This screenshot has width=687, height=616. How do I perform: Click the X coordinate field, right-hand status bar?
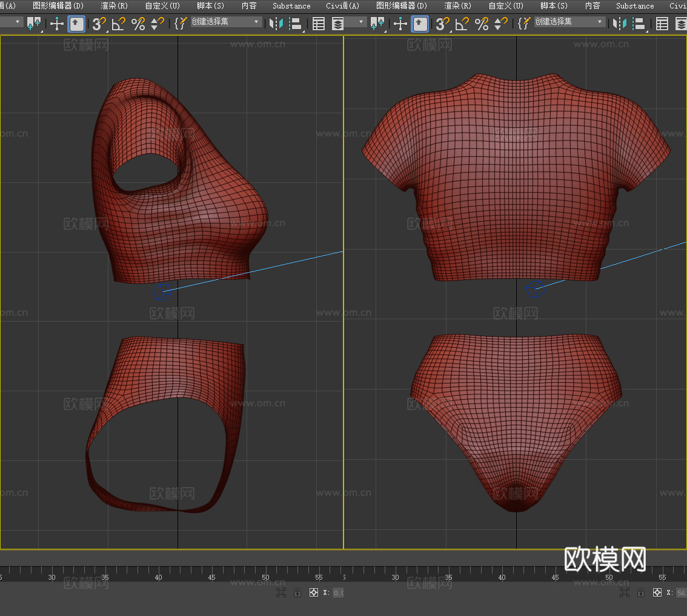682,593
